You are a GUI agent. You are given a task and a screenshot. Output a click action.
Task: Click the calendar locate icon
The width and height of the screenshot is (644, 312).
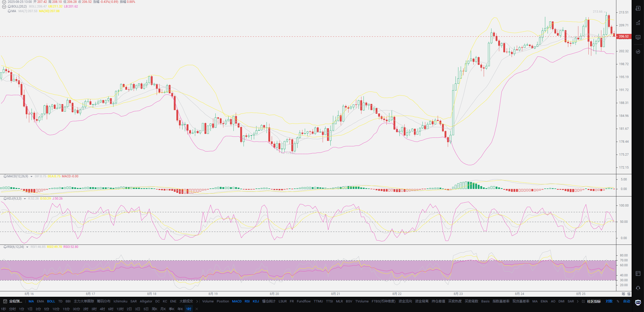(x=5, y=301)
